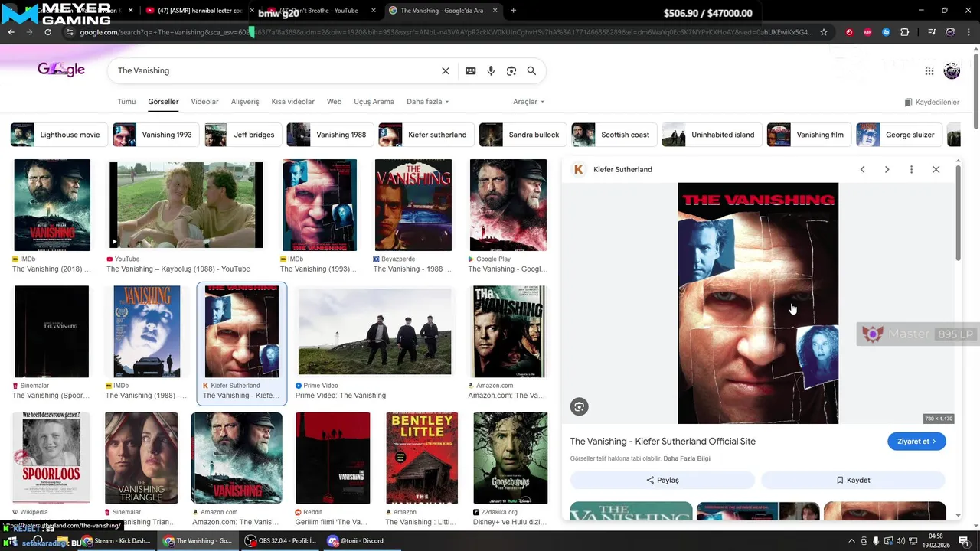Expand the Araçlar tools dropdown

click(528, 102)
